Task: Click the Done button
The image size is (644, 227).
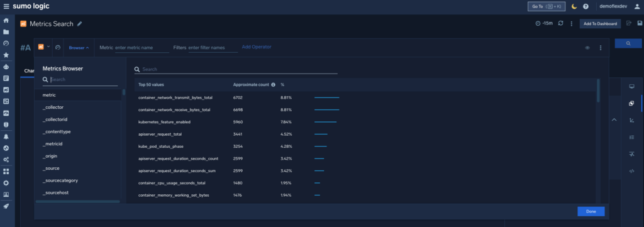Action: pos(591,211)
